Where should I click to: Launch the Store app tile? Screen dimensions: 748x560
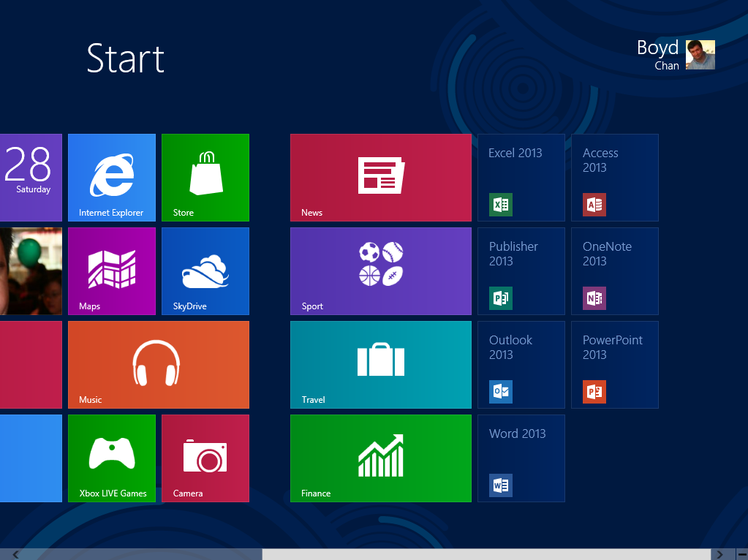coord(205,178)
